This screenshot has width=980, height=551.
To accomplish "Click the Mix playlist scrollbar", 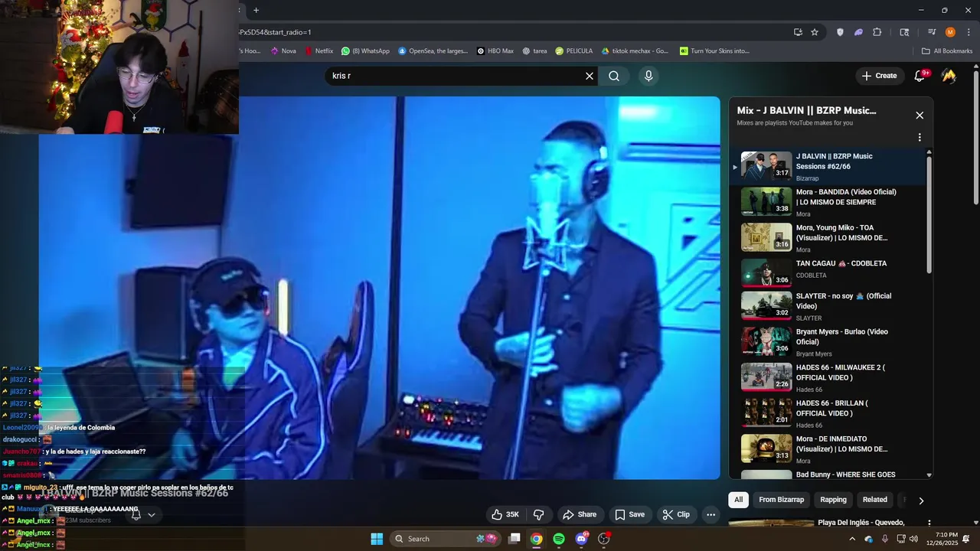I will click(929, 215).
